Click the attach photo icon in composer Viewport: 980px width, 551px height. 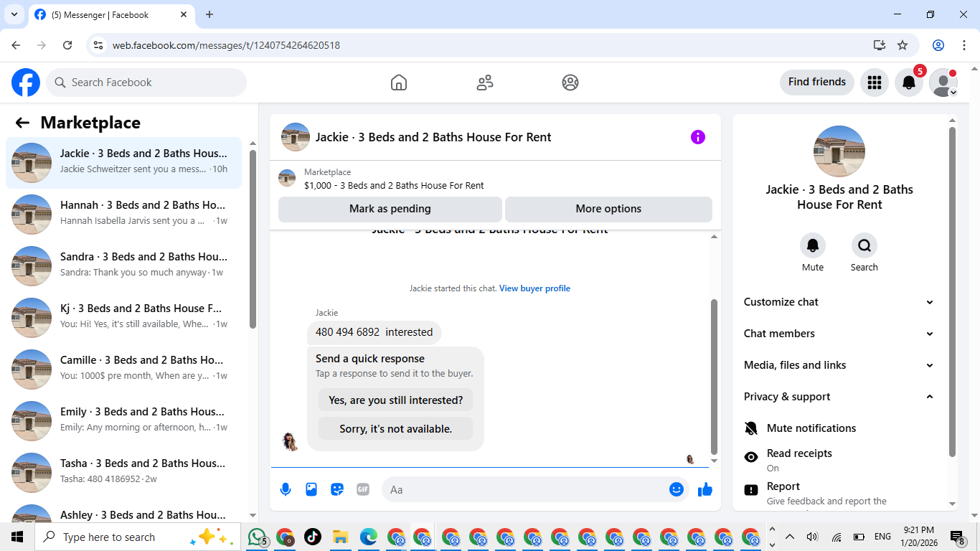coord(311,489)
